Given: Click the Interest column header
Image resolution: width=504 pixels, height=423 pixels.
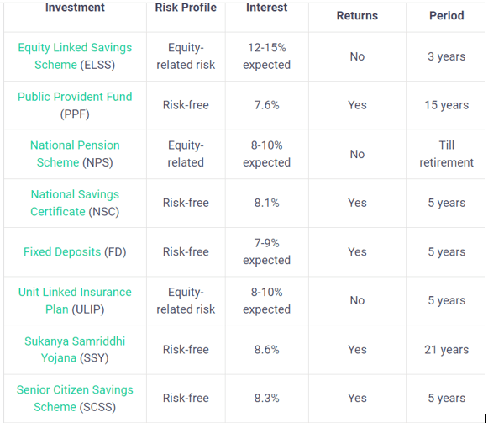Looking at the screenshot, I should pos(267,7).
